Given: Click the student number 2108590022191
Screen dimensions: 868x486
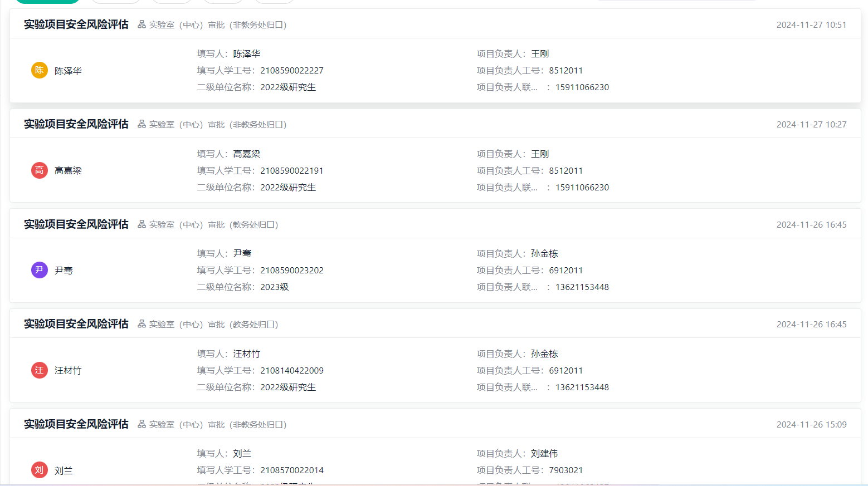Looking at the screenshot, I should [292, 171].
